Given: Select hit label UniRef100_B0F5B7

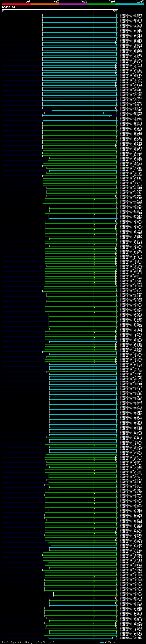Looking at the screenshot, I should (131, 216).
